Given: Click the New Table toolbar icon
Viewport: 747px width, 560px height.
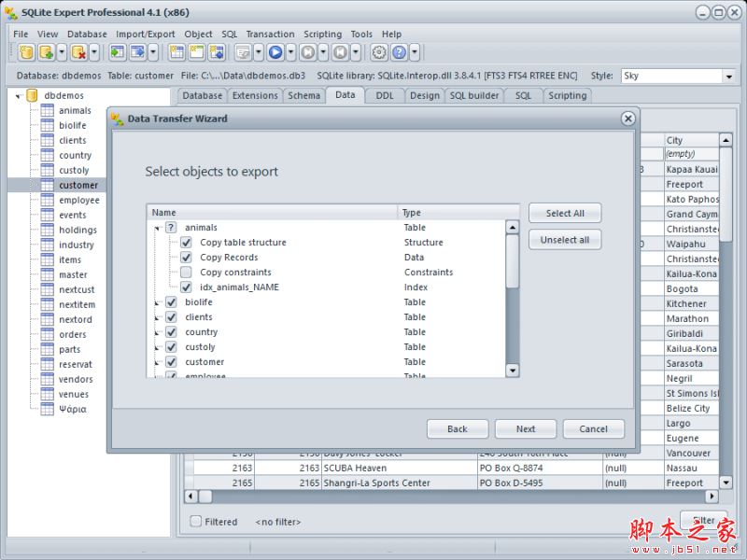Looking at the screenshot, I should pyautogui.click(x=176, y=52).
